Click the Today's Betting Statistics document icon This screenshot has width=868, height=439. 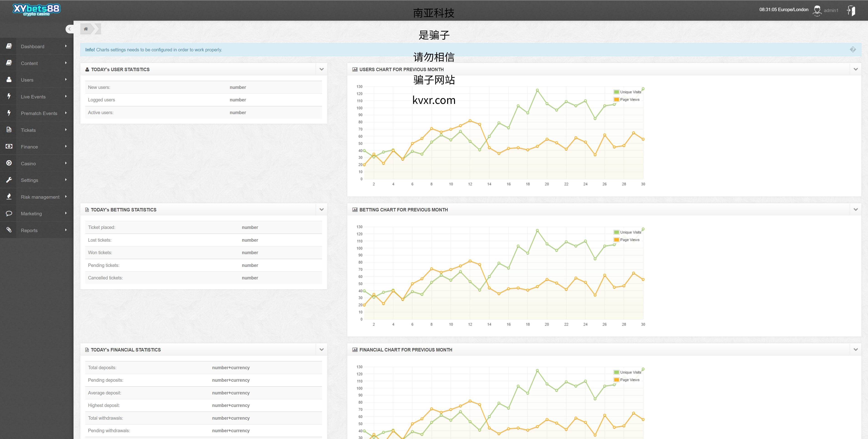click(87, 210)
